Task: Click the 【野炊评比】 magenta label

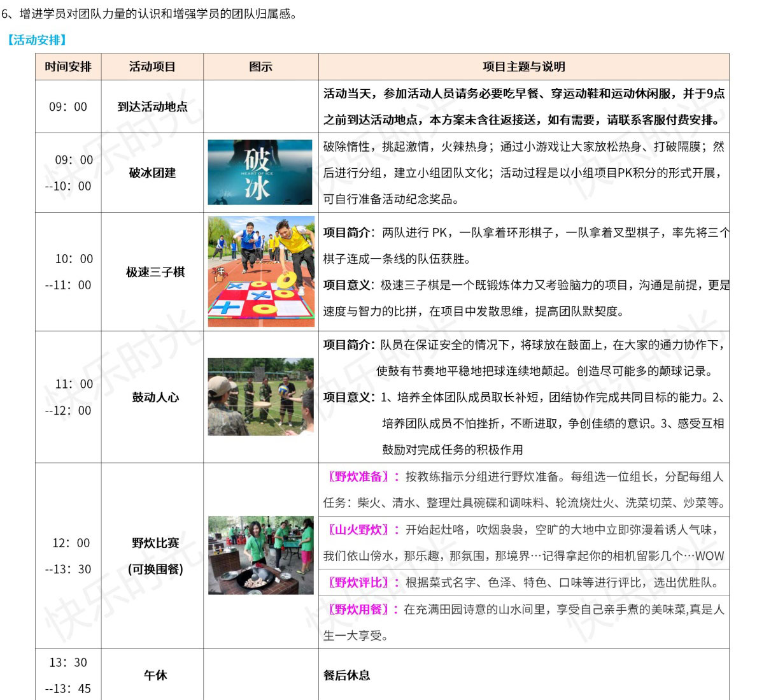Action: pyautogui.click(x=361, y=582)
